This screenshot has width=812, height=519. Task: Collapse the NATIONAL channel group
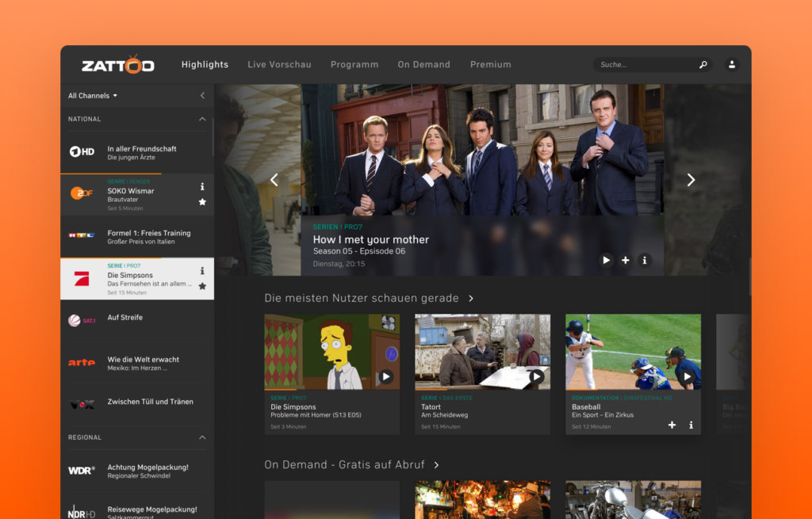(202, 119)
